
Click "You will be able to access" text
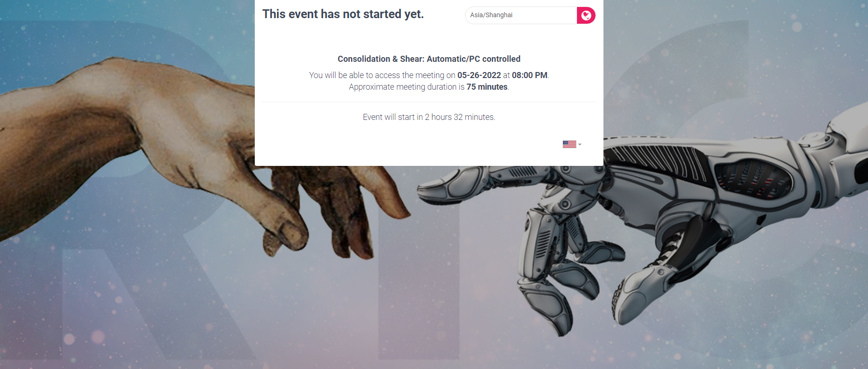[x=353, y=75]
